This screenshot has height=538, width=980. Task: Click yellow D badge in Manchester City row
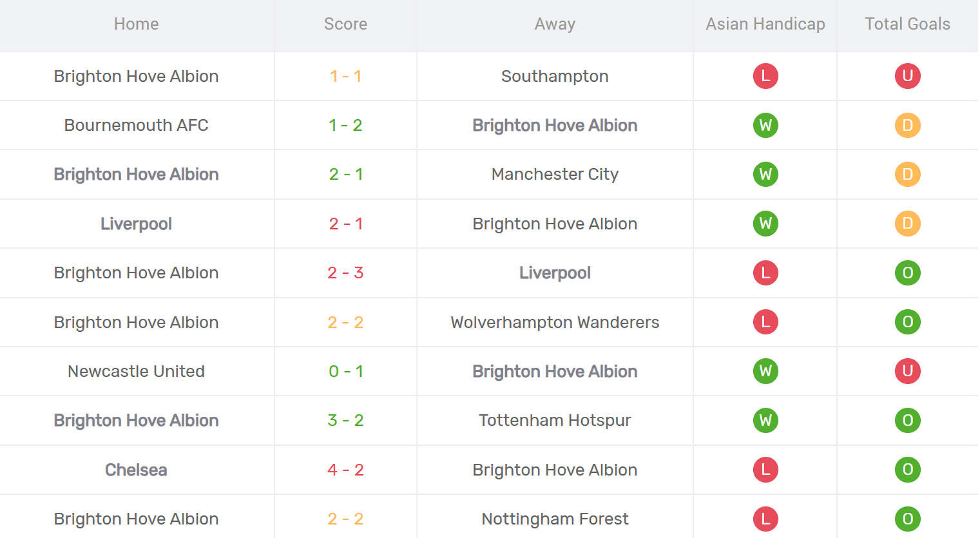coord(907,174)
